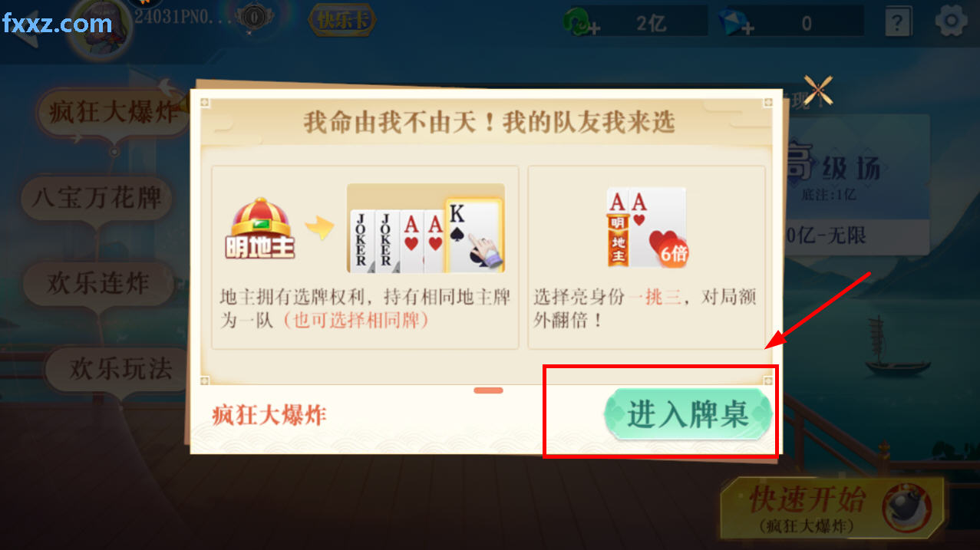Switch to the 八宝万花牌 mode
This screenshot has height=550, width=980.
tap(97, 198)
